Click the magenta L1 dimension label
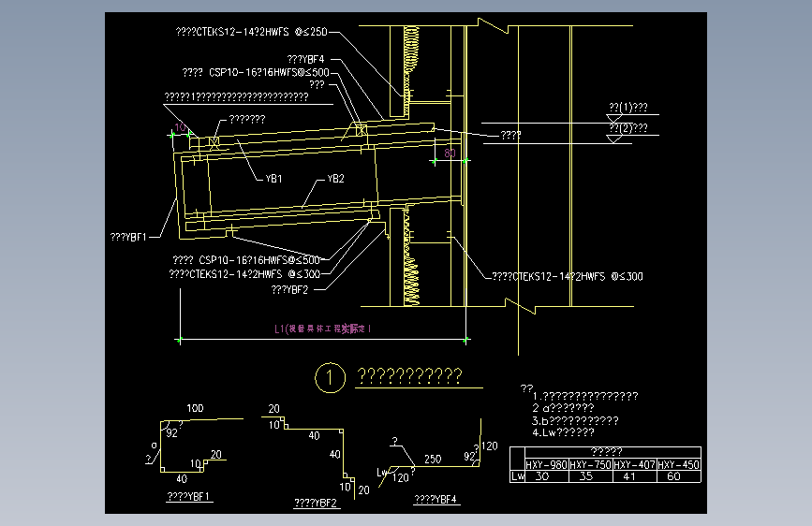The height and width of the screenshot is (526, 812). (322, 329)
